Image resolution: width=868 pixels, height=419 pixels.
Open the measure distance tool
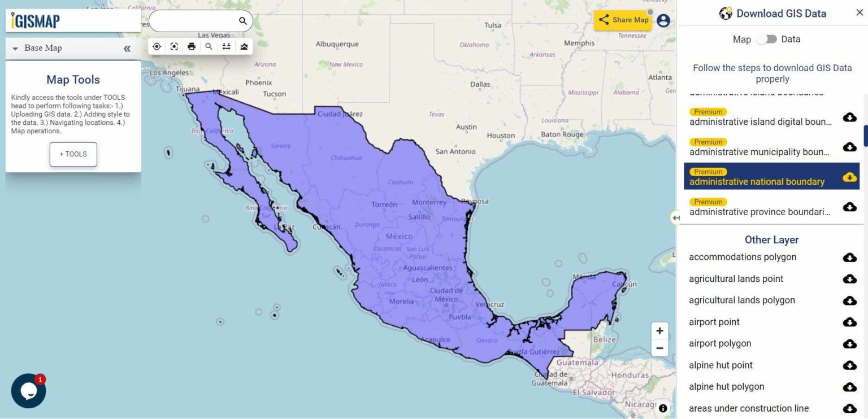coord(227,46)
